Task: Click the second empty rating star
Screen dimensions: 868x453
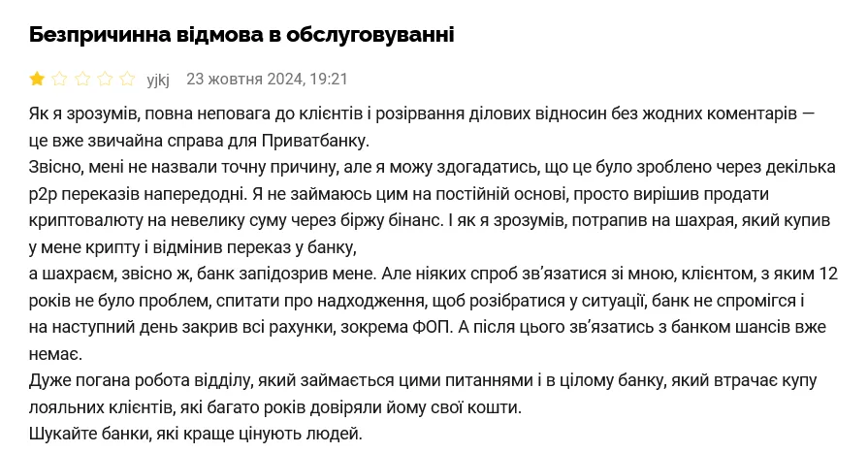Action: coord(59,79)
